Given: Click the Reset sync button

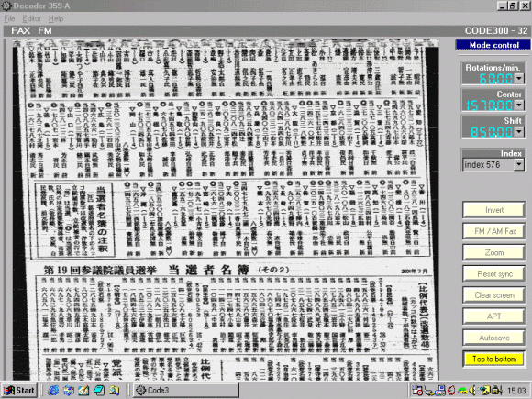Looking at the screenshot, I should tap(494, 274).
